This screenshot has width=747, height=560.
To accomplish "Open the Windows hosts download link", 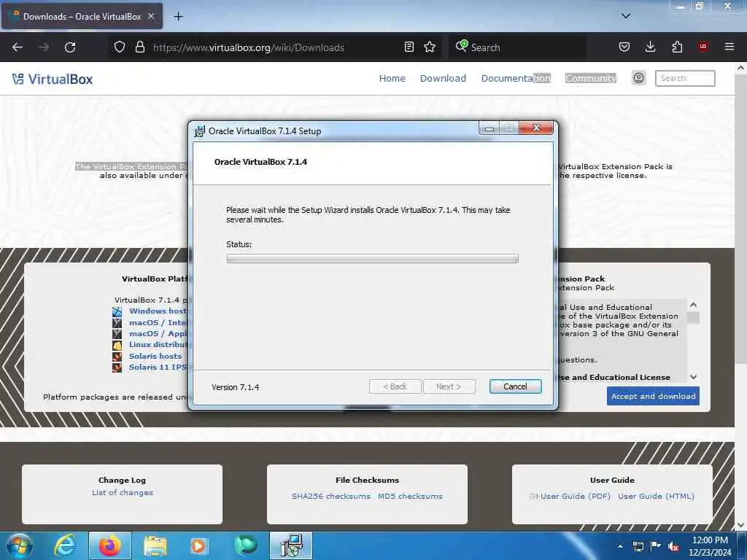I will click(x=158, y=311).
